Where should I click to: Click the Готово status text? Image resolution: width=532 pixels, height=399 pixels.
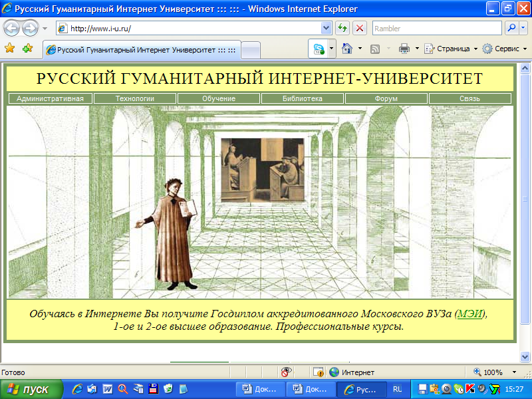13,372
